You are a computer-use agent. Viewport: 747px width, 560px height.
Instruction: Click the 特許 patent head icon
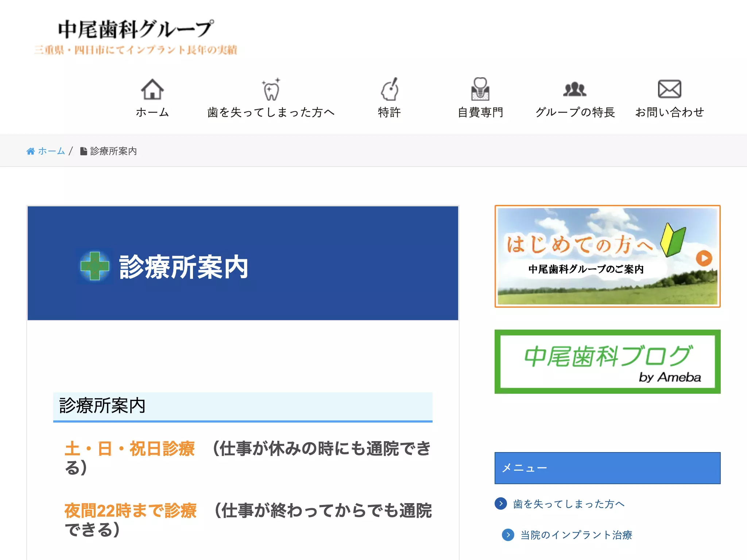390,89
